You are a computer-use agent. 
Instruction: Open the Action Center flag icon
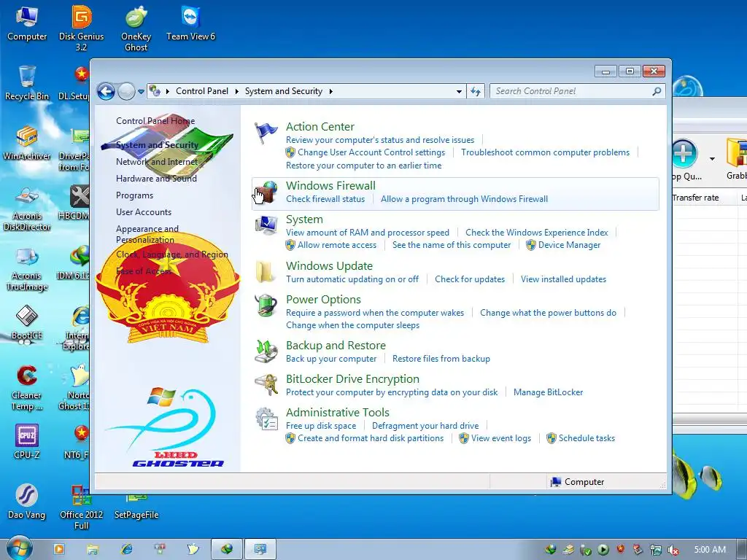pyautogui.click(x=266, y=133)
